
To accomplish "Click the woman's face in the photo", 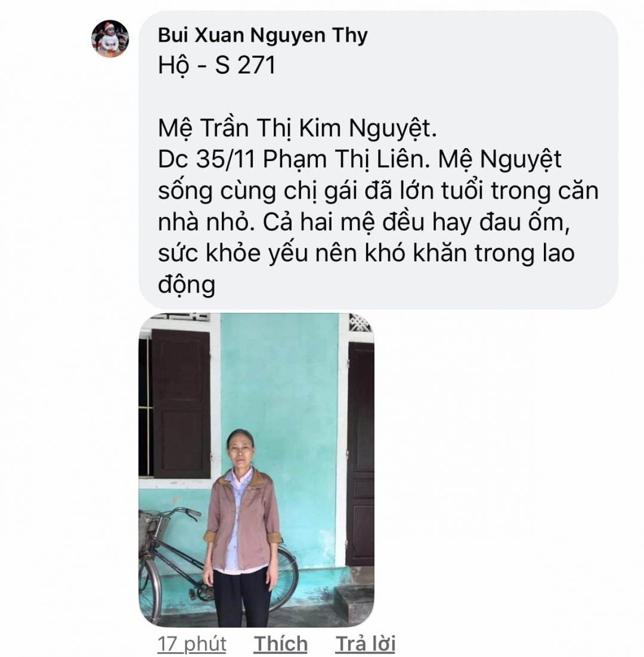I will (x=240, y=450).
